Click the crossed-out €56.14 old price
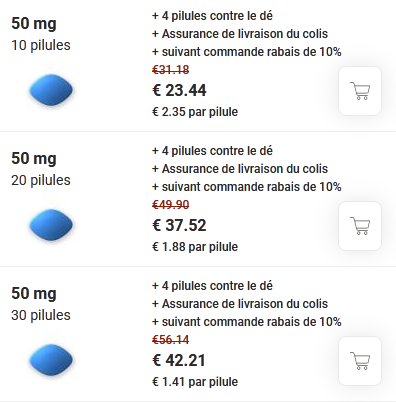The image size is (396, 402). [x=171, y=340]
